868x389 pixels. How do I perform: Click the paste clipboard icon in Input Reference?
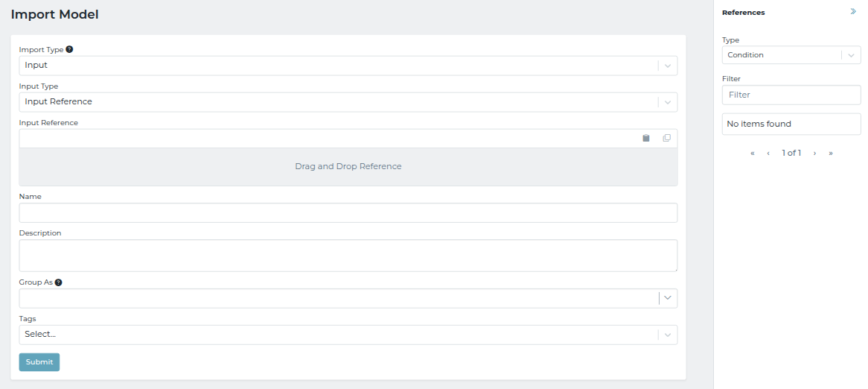coord(646,138)
